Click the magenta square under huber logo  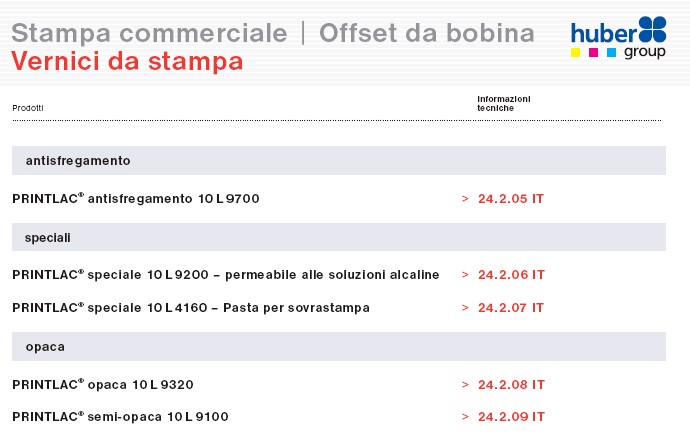click(x=593, y=53)
